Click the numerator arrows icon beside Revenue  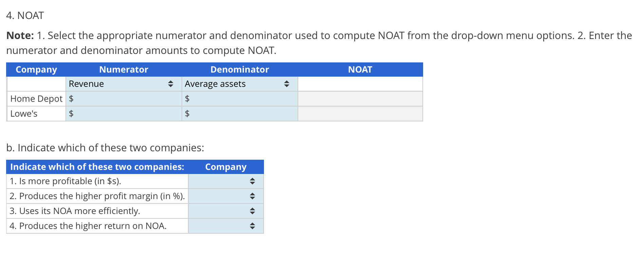point(171,84)
